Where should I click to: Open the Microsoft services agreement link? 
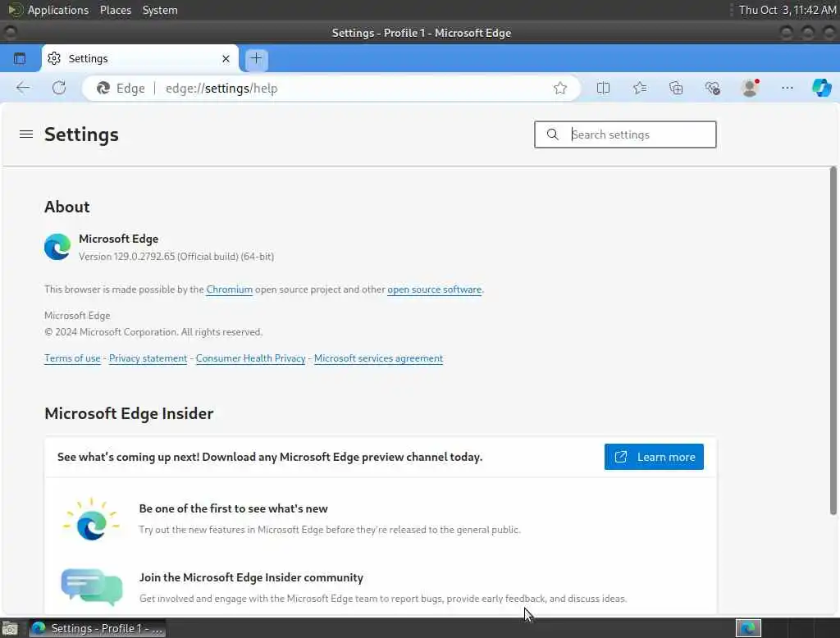click(x=378, y=358)
